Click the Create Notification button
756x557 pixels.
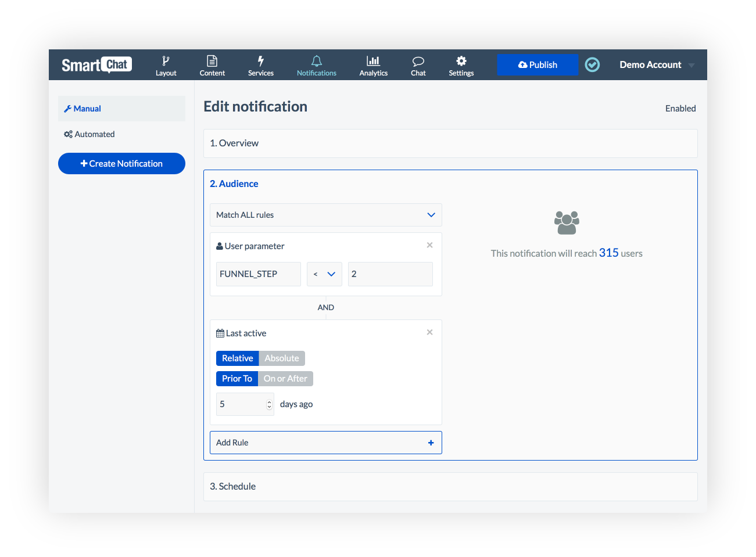[121, 164]
